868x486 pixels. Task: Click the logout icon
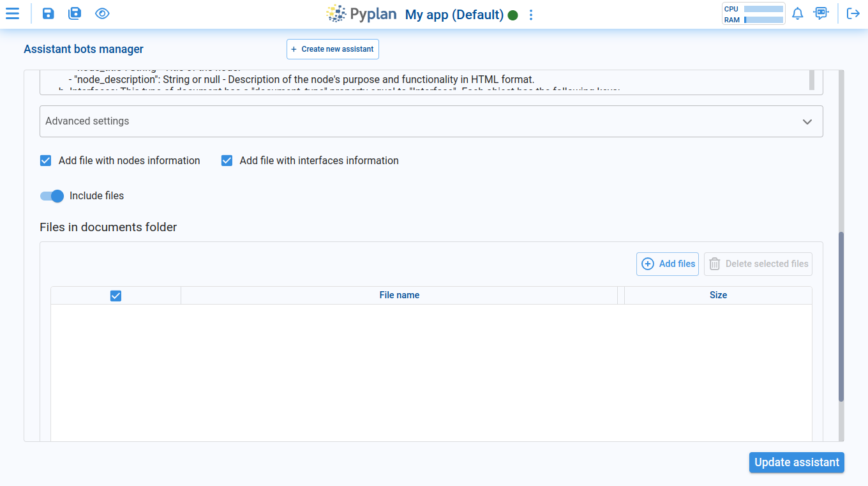pyautogui.click(x=853, y=13)
